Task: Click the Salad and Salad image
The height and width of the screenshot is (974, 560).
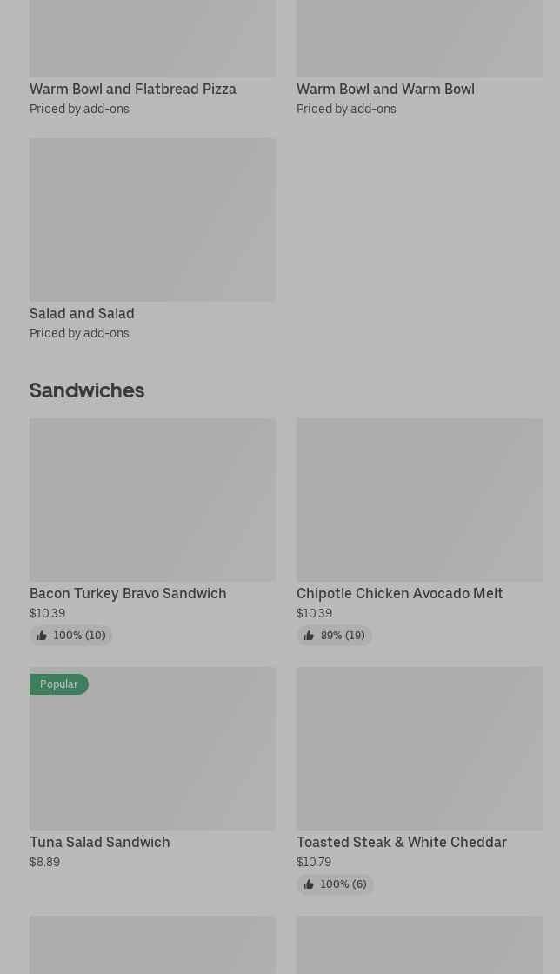Action: [152, 219]
